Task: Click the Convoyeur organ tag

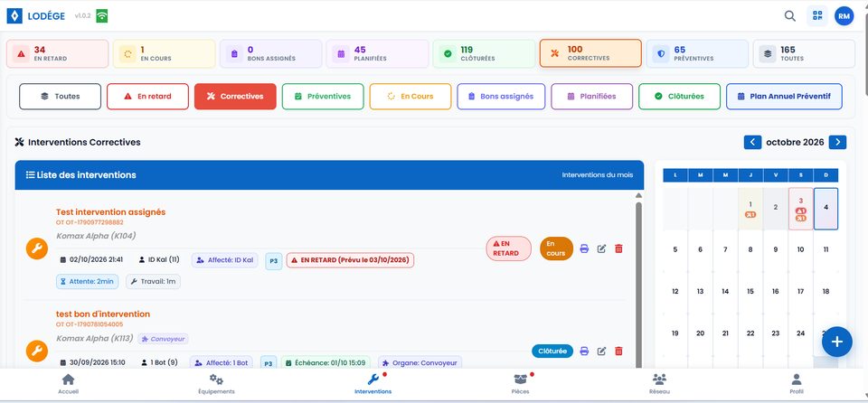Action: [164, 338]
